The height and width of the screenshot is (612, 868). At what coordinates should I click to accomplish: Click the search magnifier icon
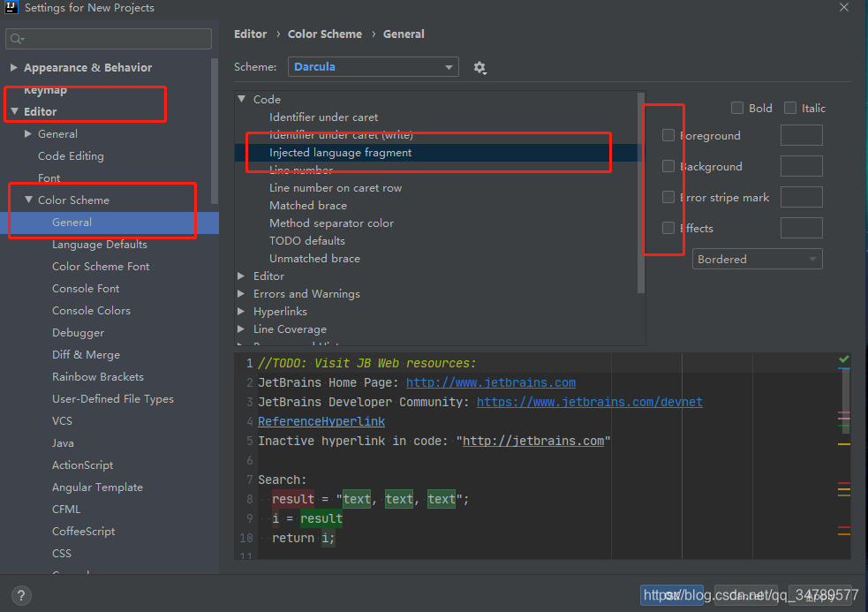17,39
